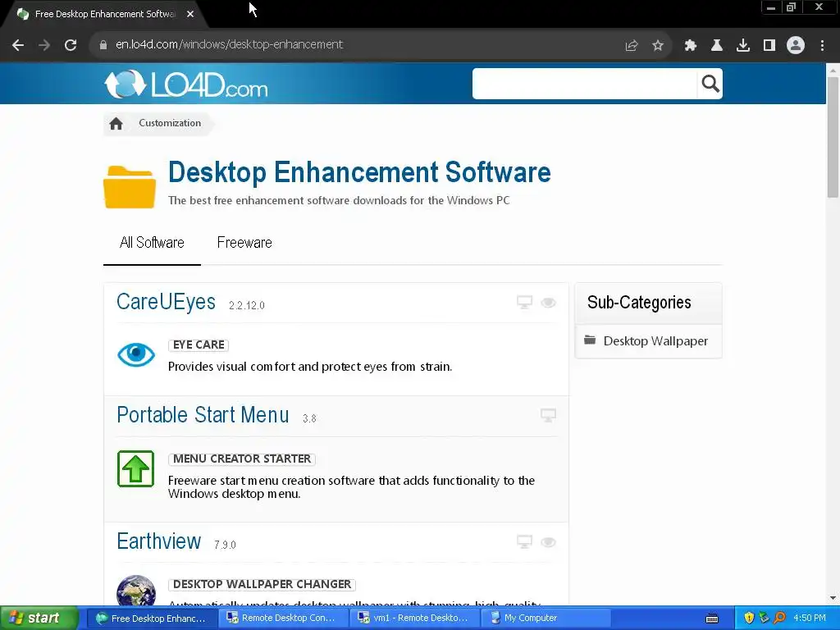Open the Windows start button
This screenshot has height=630, width=840.
tap(39, 619)
